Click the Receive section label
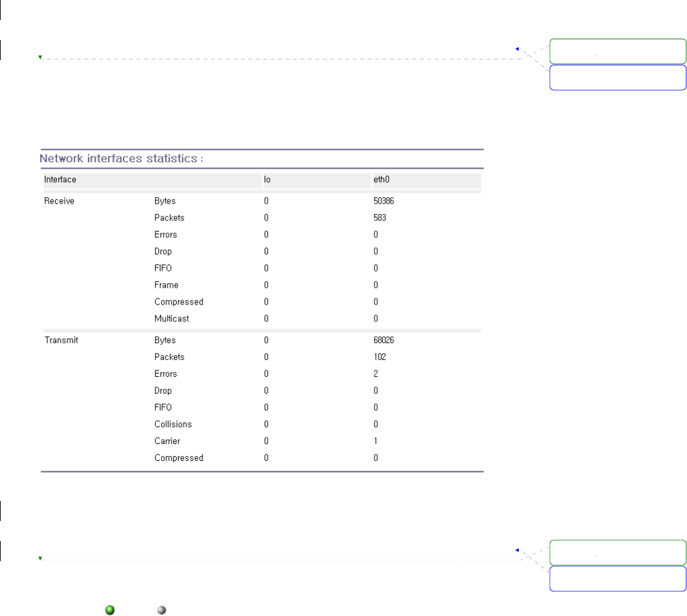Viewport: 687px width, 616px height. coord(59,201)
